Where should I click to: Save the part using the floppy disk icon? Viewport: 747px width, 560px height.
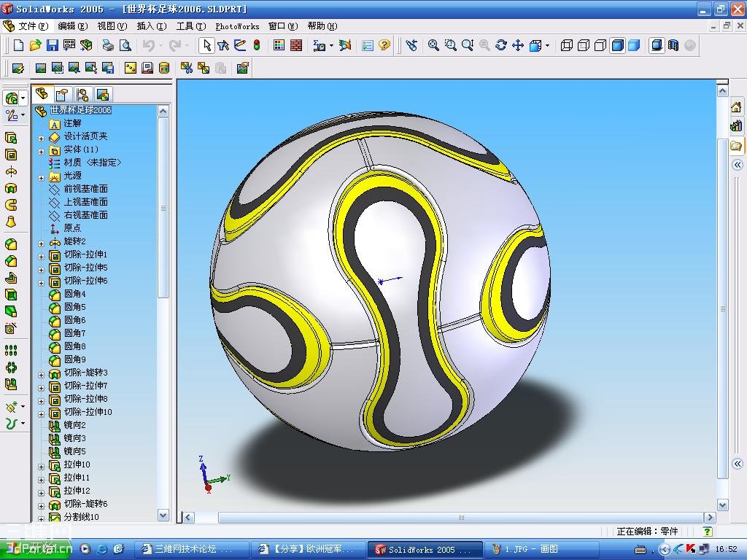click(x=52, y=45)
